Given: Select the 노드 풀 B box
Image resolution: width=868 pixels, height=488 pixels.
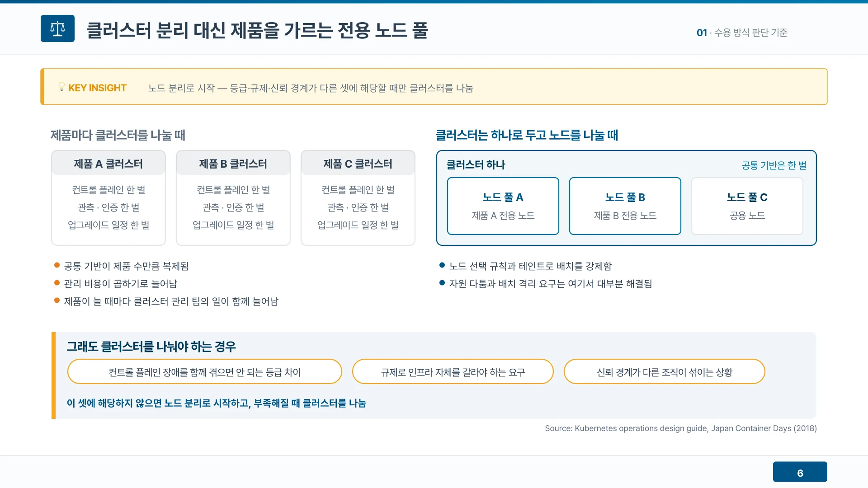Looking at the screenshot, I should [x=625, y=206].
